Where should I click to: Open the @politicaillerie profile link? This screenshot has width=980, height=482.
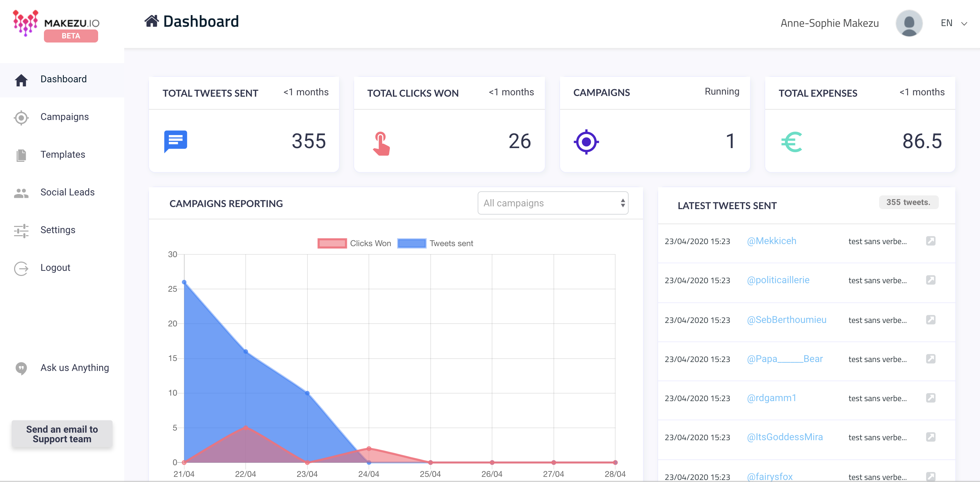[x=778, y=280]
